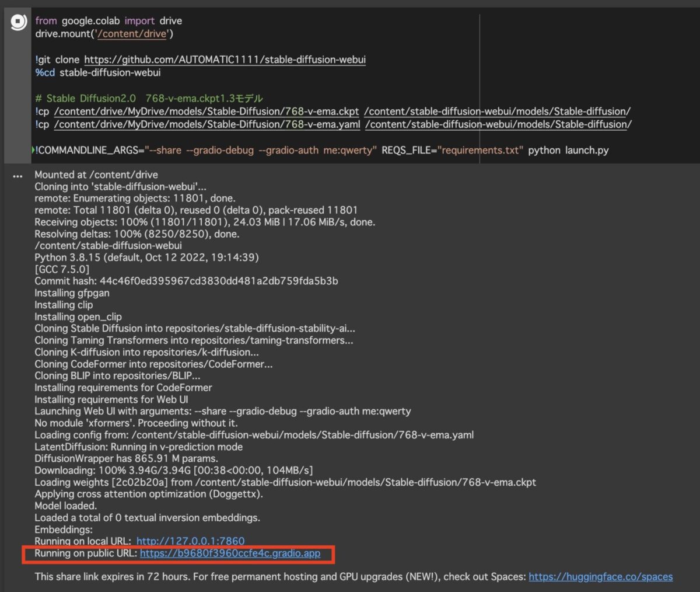Screen dimensions: 700x592
Task: Click the 'Loaded a total of 0 textual inversion embeddings' line
Action: 147,518
